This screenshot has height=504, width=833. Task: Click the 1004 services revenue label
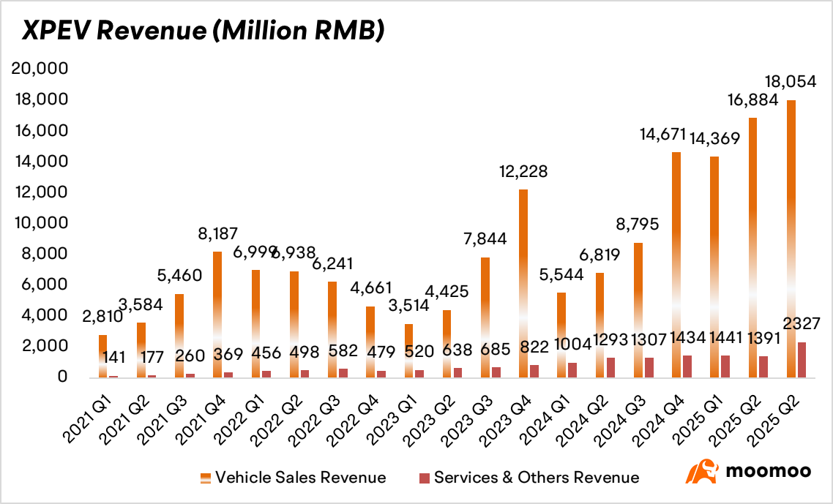pos(572,344)
